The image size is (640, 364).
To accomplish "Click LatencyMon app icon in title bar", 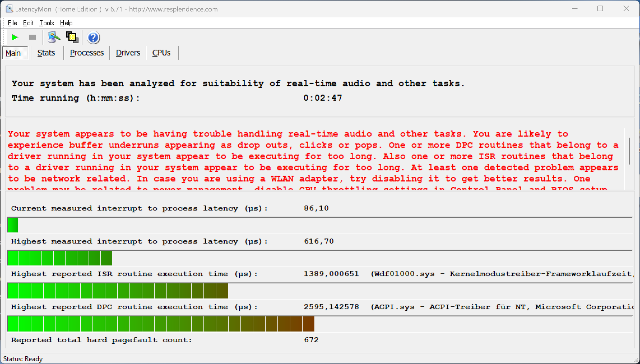I will pos(9,9).
